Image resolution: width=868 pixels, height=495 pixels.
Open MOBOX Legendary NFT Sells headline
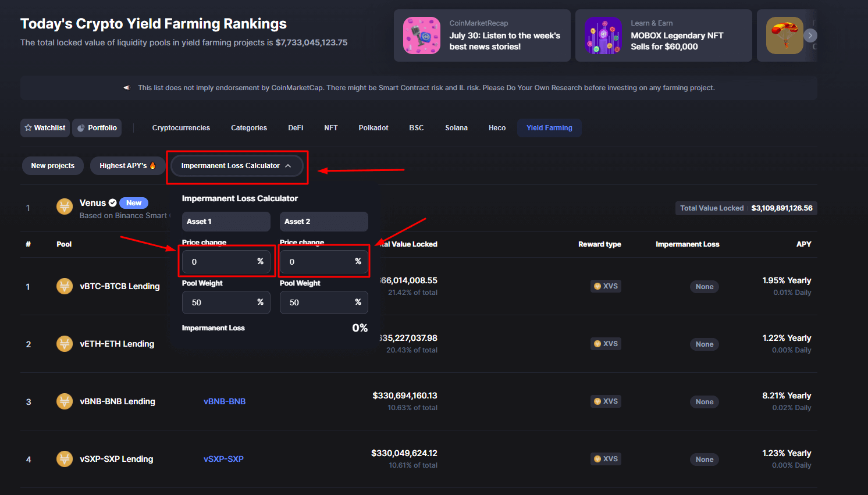click(x=677, y=41)
